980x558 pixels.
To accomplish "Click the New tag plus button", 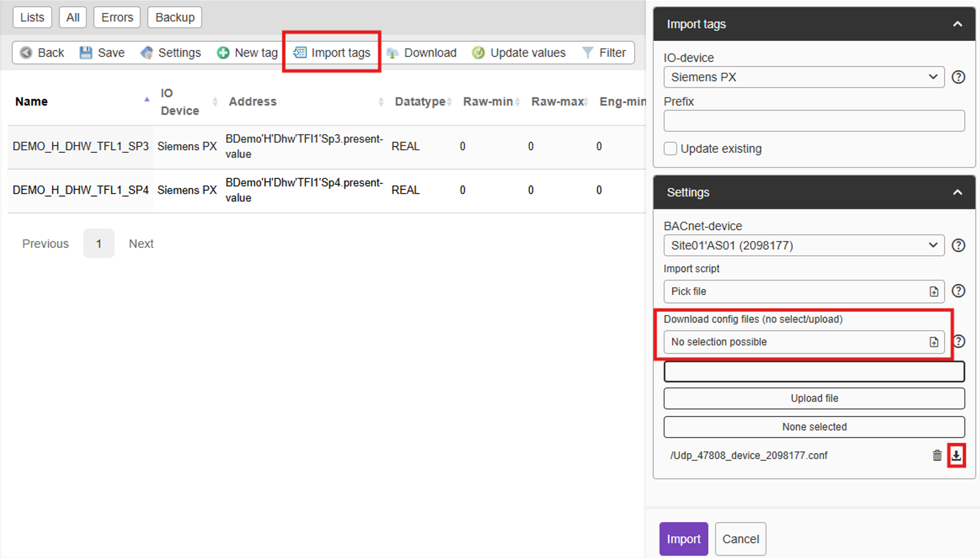I will click(x=247, y=53).
